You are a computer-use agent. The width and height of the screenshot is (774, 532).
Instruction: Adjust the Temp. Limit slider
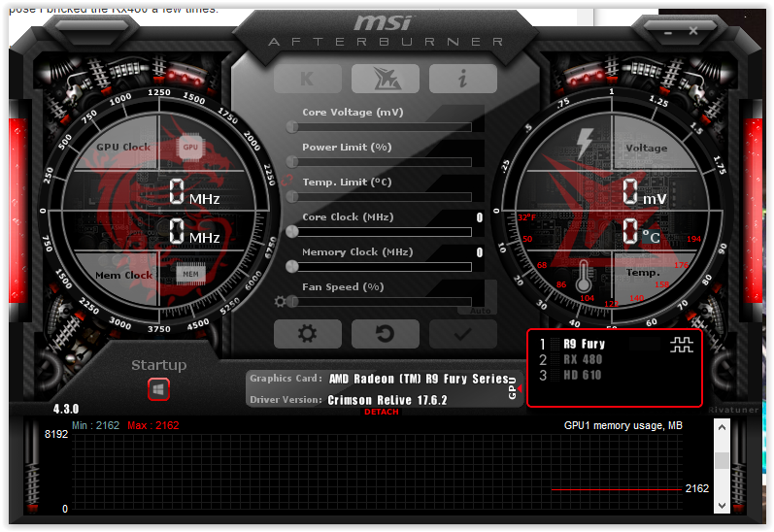click(381, 197)
